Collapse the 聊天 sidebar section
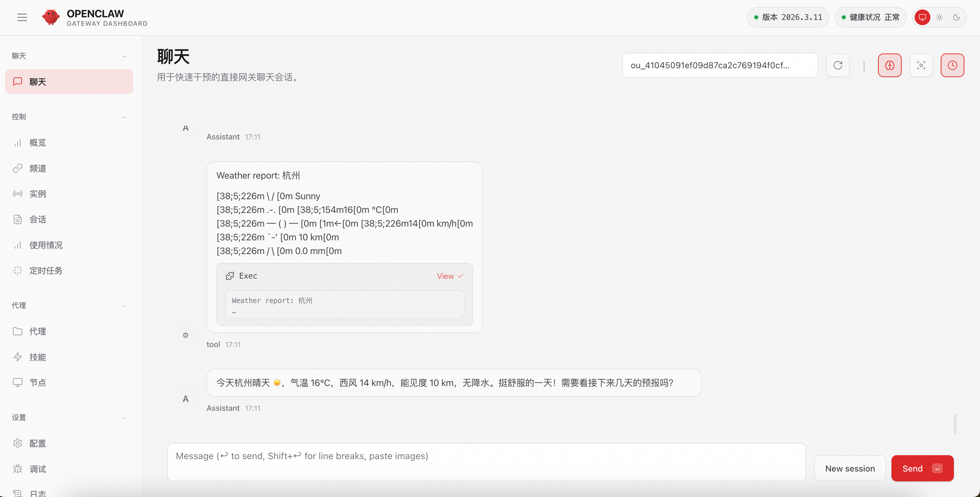This screenshot has height=497, width=980. [124, 56]
